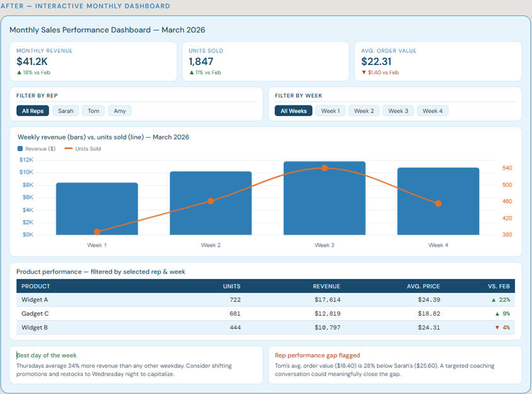Toggle the Revenue ($) legend swatch
Viewport: 532px width, 394px height.
[x=21, y=149]
